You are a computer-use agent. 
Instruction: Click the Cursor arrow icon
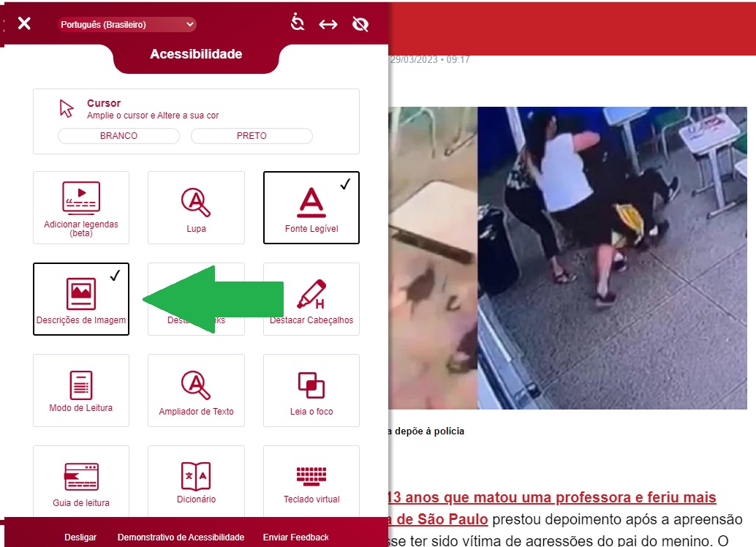pyautogui.click(x=67, y=108)
